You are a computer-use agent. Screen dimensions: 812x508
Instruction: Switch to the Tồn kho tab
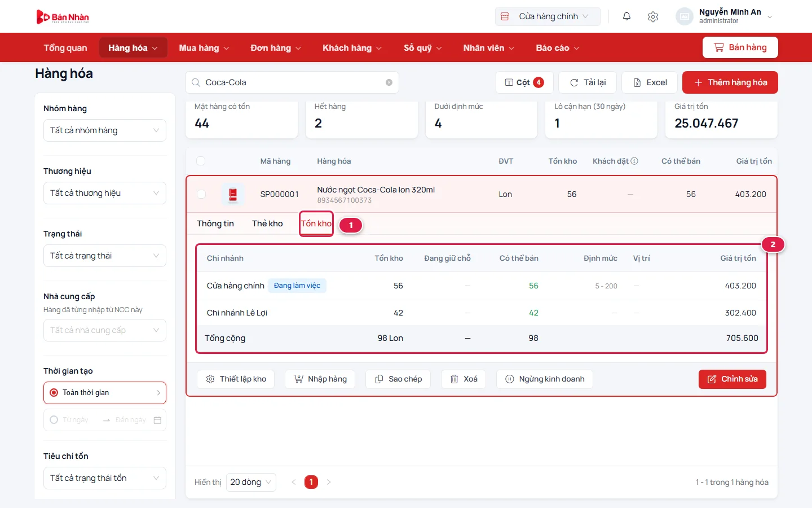coord(316,224)
